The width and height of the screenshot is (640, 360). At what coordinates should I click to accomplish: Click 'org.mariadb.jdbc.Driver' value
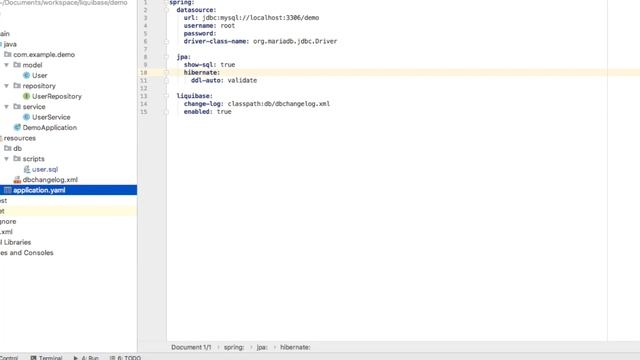295,41
